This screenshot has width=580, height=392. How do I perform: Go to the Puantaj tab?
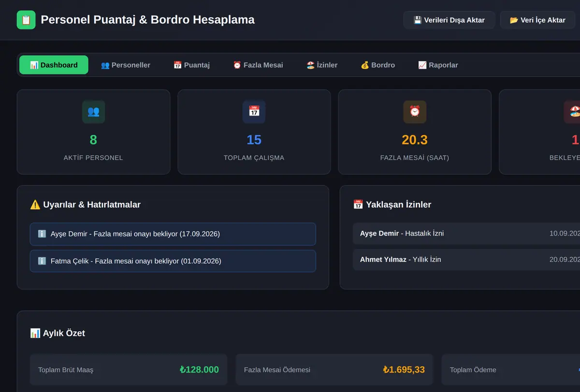coord(191,65)
